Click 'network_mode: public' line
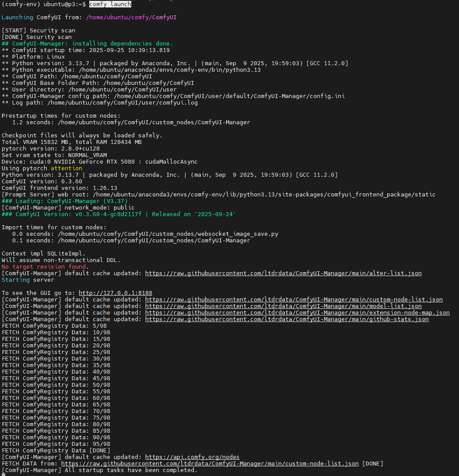 click(x=68, y=208)
